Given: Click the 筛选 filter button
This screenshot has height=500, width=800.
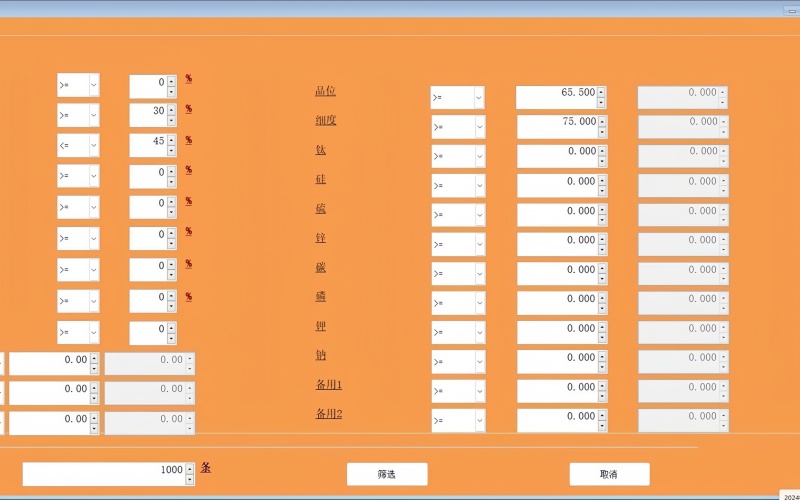Looking at the screenshot, I should 387,474.
